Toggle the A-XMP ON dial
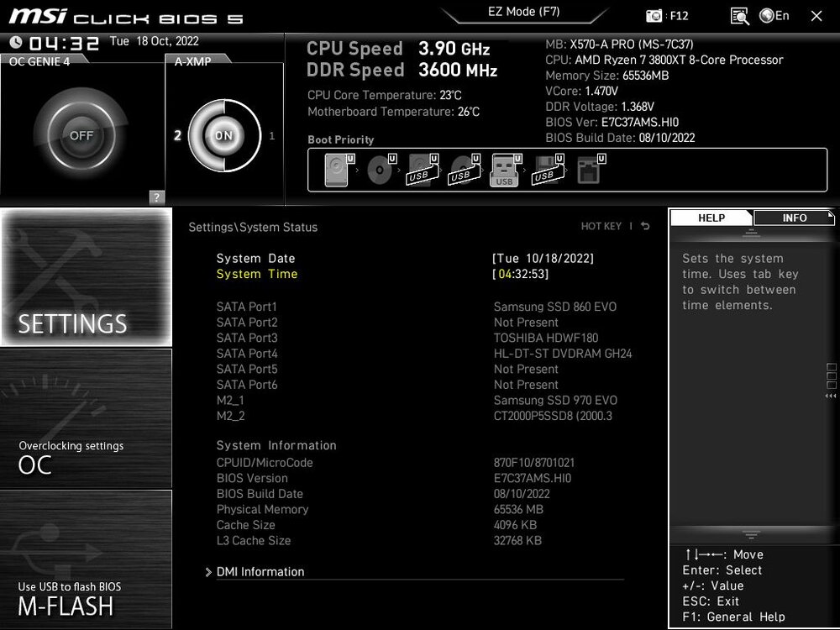This screenshot has height=630, width=840. (223, 135)
